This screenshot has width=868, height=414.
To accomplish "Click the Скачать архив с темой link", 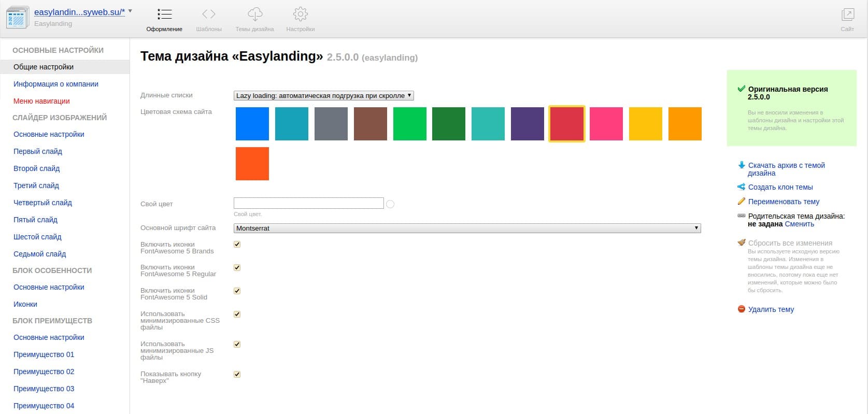I will [x=786, y=169].
